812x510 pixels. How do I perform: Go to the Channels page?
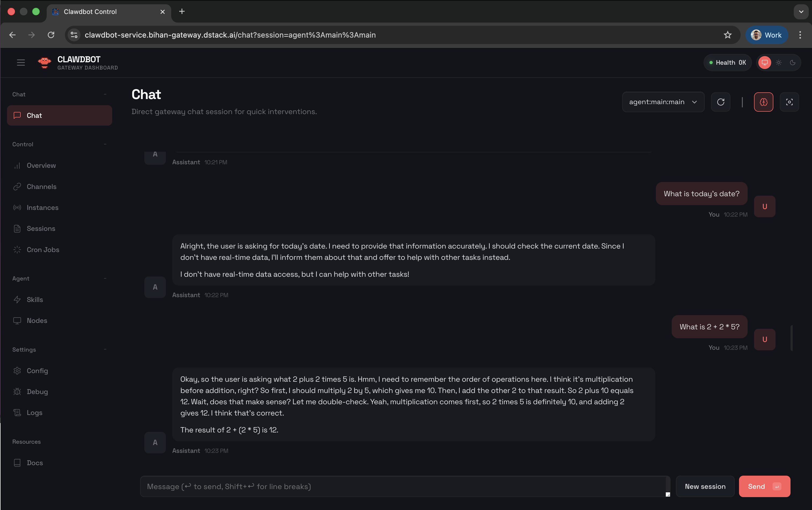42,187
